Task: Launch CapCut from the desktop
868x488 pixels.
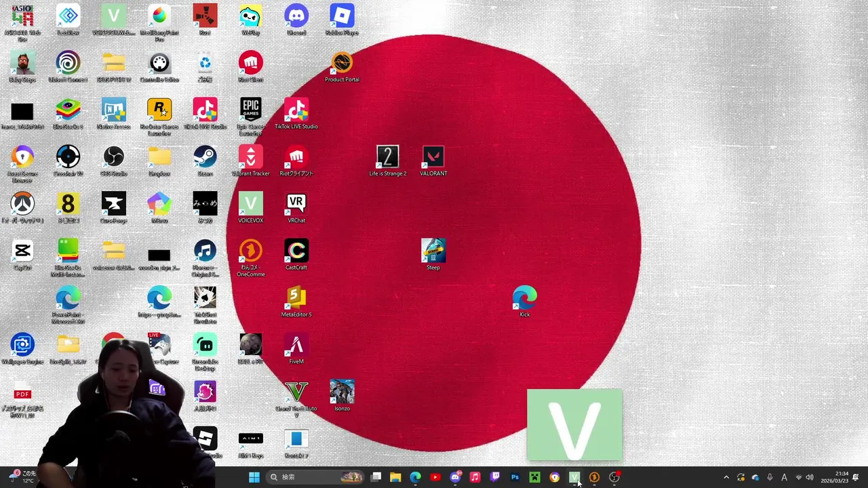Action: [x=22, y=255]
